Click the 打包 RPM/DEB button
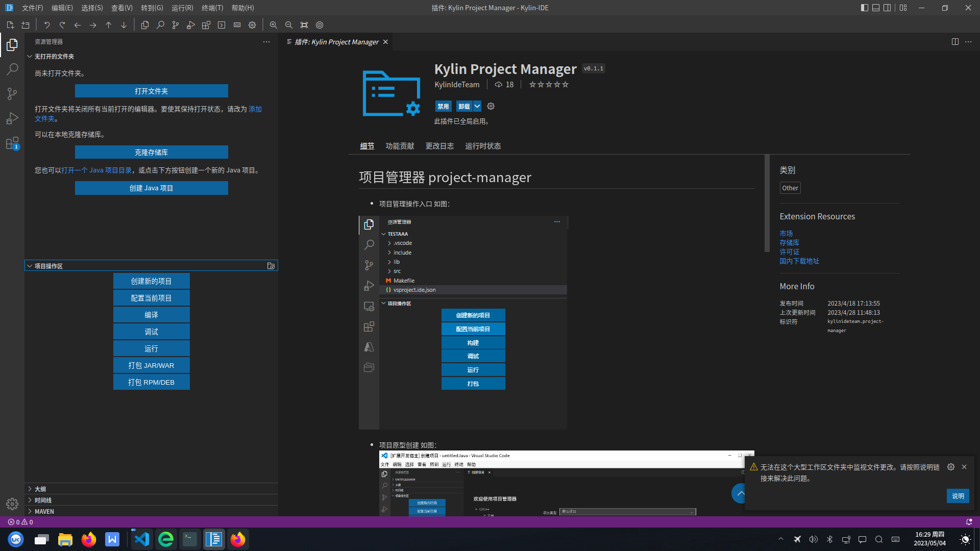 pos(152,382)
